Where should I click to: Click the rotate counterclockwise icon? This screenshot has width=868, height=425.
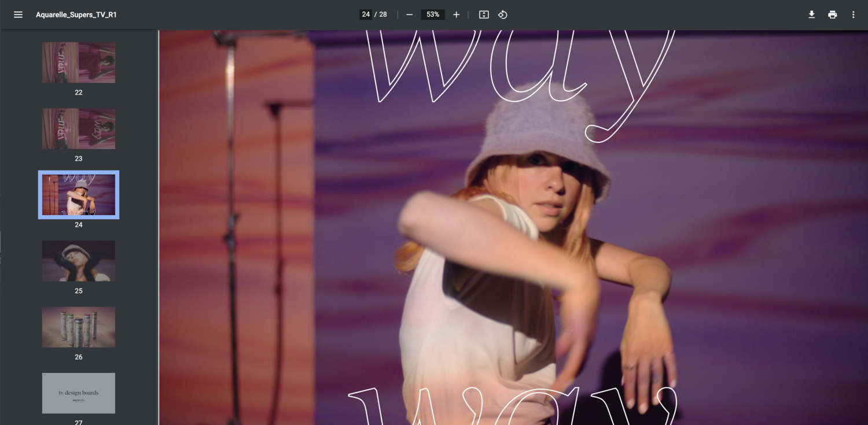pos(503,14)
